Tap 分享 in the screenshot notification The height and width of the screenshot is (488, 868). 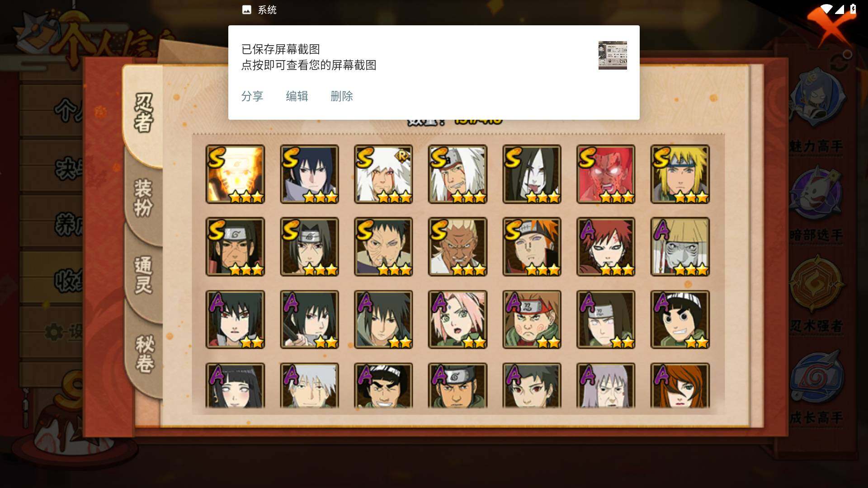[252, 96]
